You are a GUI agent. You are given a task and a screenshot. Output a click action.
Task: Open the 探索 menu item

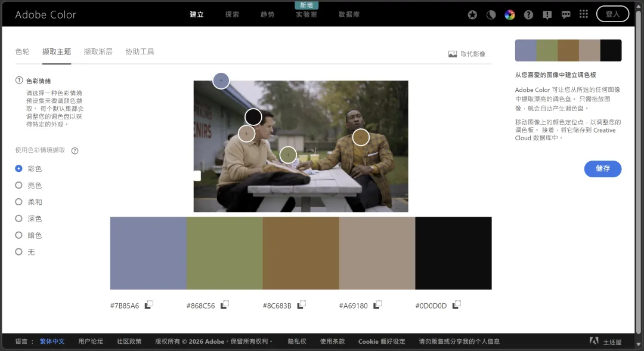232,14
